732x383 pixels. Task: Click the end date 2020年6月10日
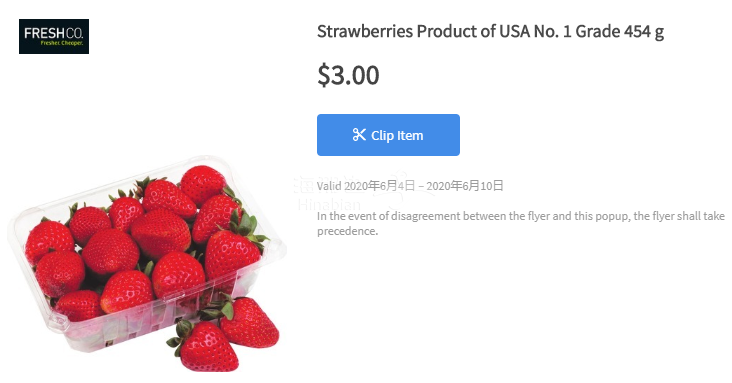click(x=465, y=186)
